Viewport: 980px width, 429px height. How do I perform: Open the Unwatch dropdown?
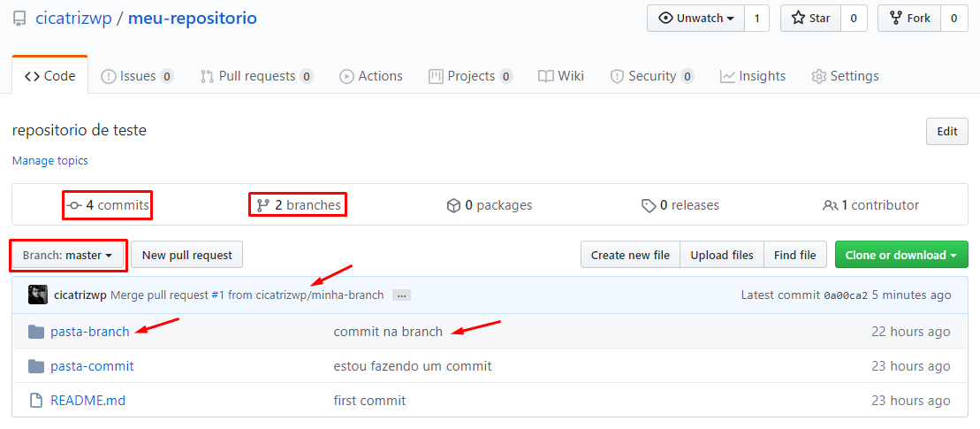click(695, 19)
